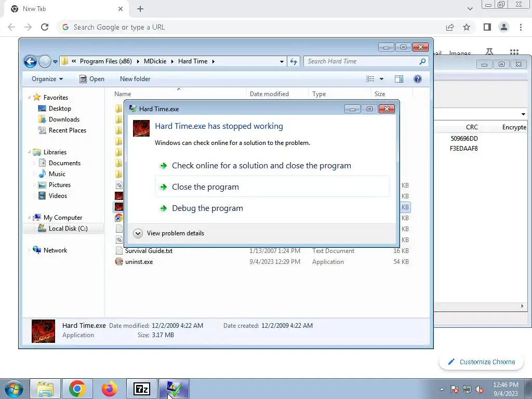This screenshot has height=399, width=532.
Task: Sort files by the Size column
Action: coord(380,94)
